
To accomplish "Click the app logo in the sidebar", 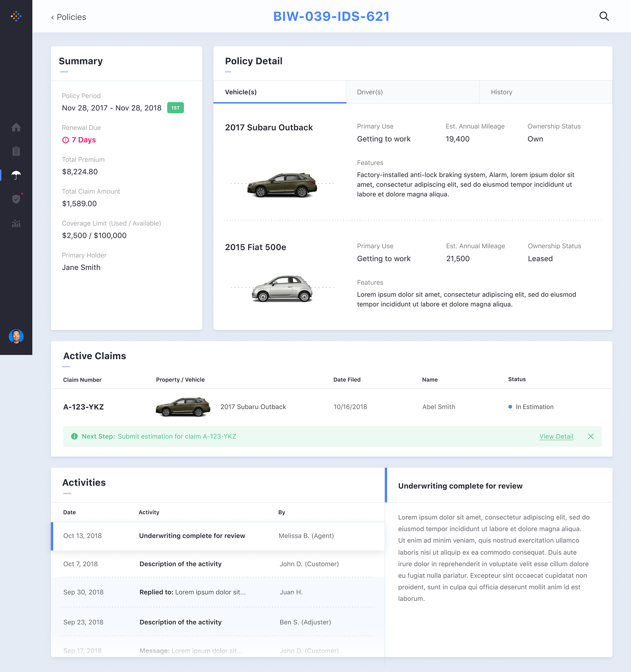I will 16,16.
